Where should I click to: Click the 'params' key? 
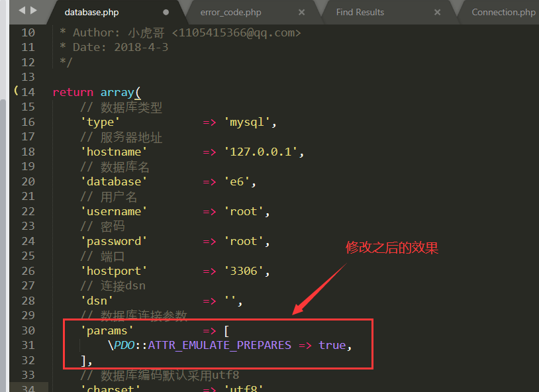pos(107,331)
